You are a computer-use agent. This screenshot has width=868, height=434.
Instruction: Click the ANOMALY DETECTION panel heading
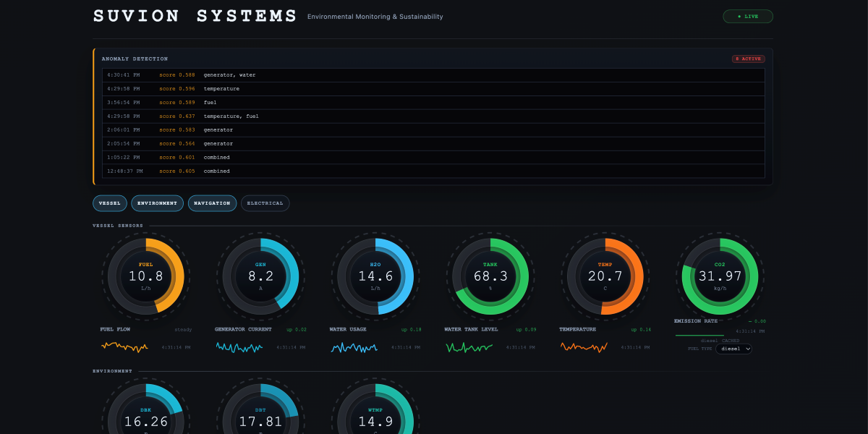pyautogui.click(x=135, y=59)
